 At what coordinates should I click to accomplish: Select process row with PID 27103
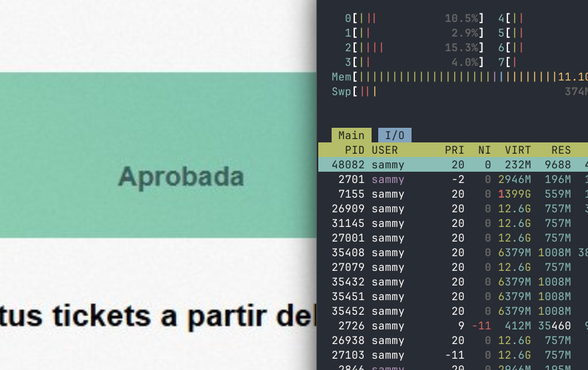453,355
